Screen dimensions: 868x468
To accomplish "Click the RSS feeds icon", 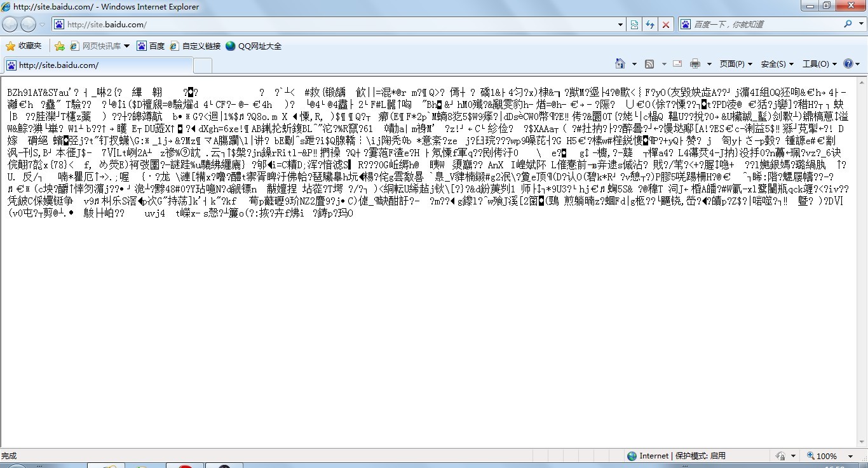I will coord(649,64).
